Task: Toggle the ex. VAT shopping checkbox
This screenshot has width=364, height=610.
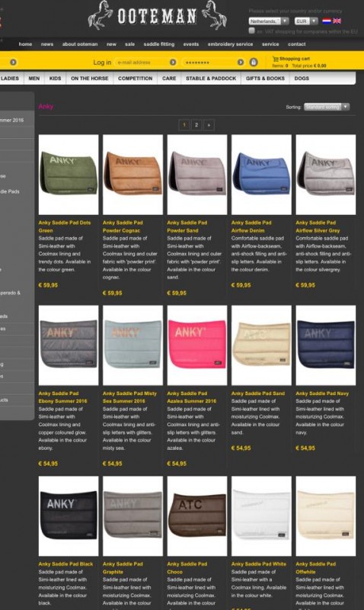Action: pyautogui.click(x=252, y=30)
